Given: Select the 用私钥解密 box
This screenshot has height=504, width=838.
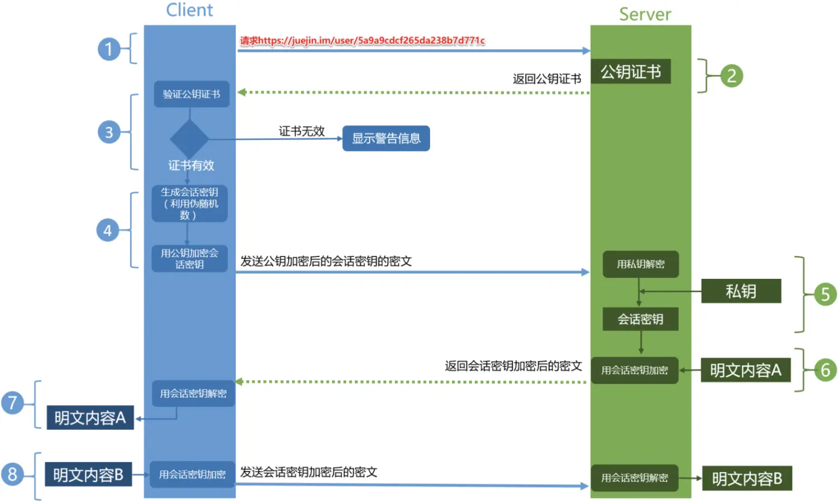Looking at the screenshot, I should [x=640, y=264].
